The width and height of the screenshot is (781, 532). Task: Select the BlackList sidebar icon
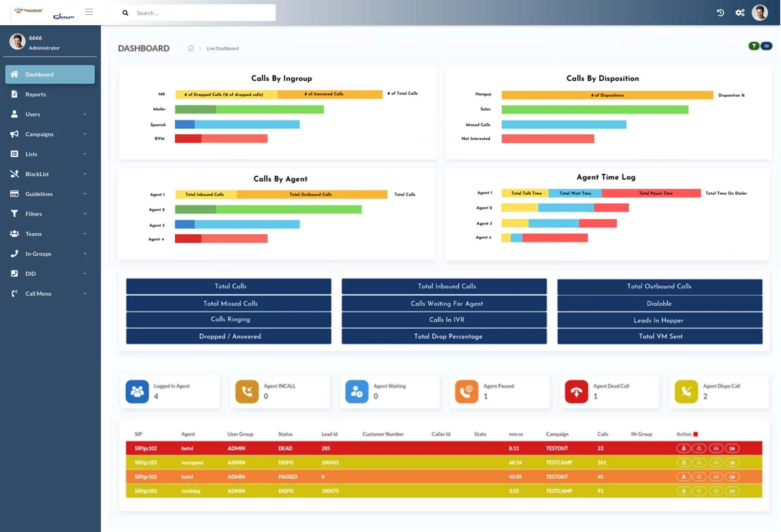15,174
